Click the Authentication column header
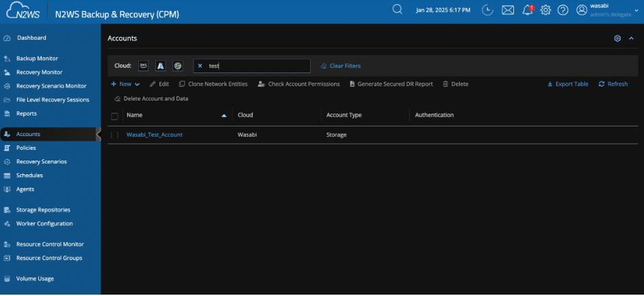 tap(434, 116)
